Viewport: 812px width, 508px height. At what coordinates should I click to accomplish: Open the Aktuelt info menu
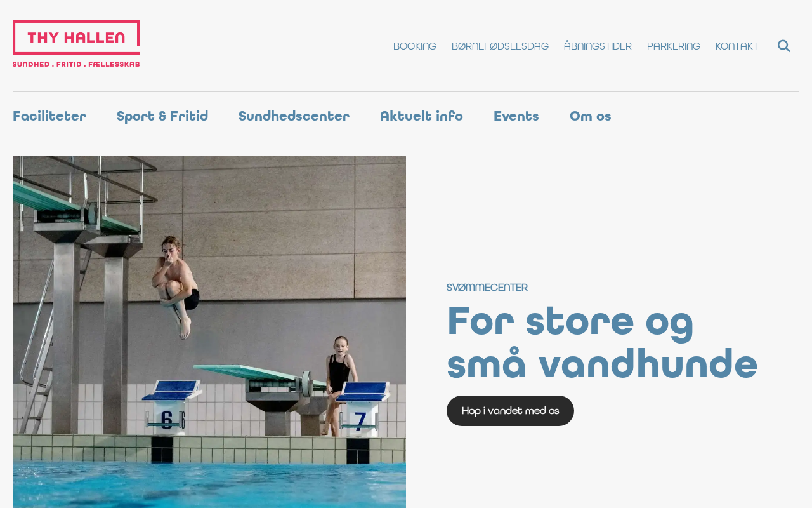[421, 116]
